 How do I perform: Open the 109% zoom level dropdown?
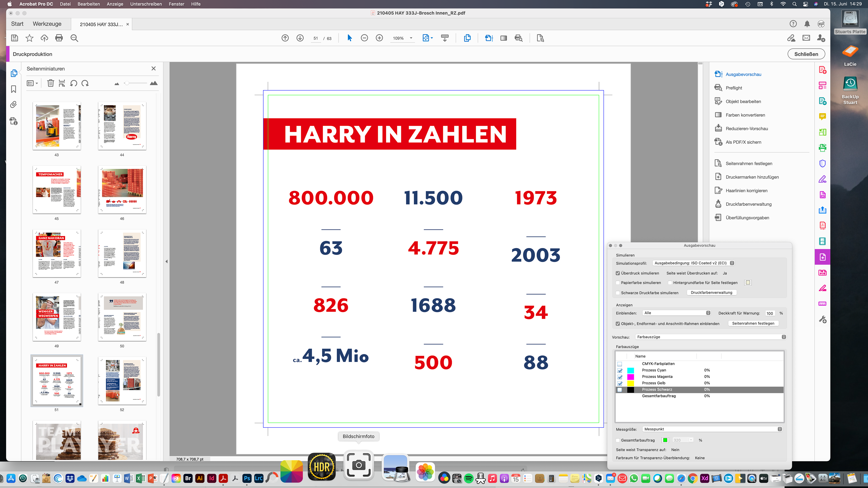click(x=411, y=38)
